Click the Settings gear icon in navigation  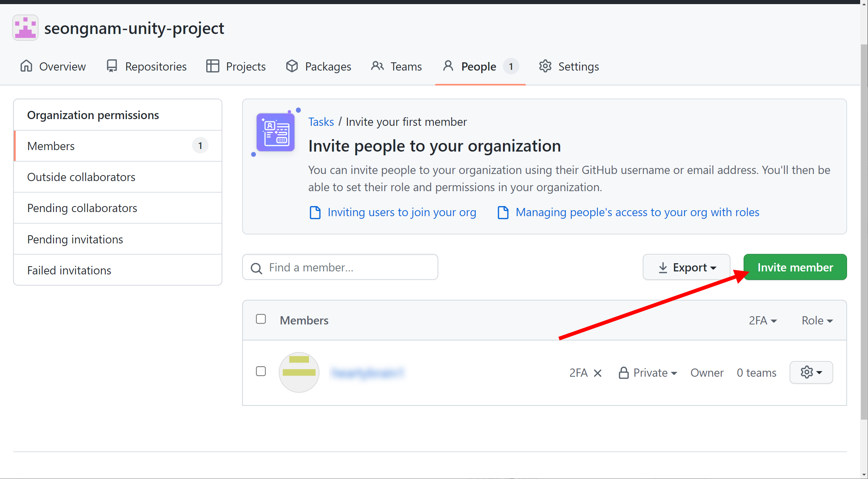(545, 66)
